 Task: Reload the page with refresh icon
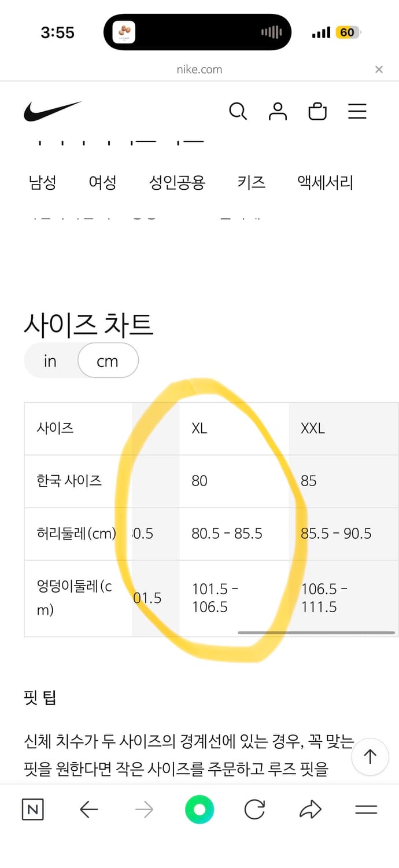point(254,810)
